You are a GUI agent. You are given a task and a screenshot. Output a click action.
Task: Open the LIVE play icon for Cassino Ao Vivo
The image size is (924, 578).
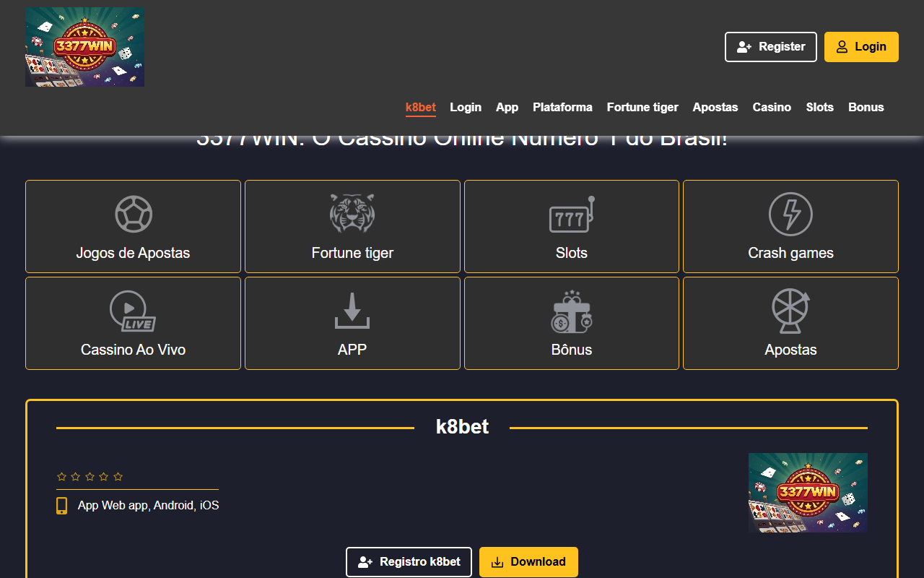click(x=133, y=311)
